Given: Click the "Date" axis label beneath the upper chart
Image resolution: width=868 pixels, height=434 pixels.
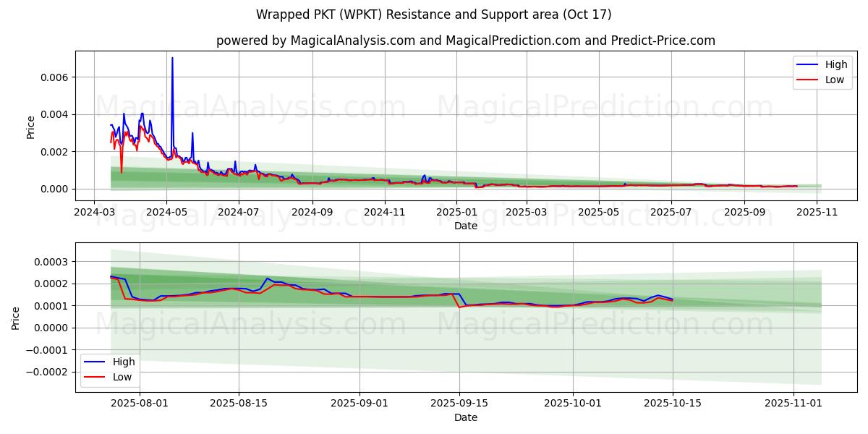Looking at the screenshot, I should click(x=465, y=226).
